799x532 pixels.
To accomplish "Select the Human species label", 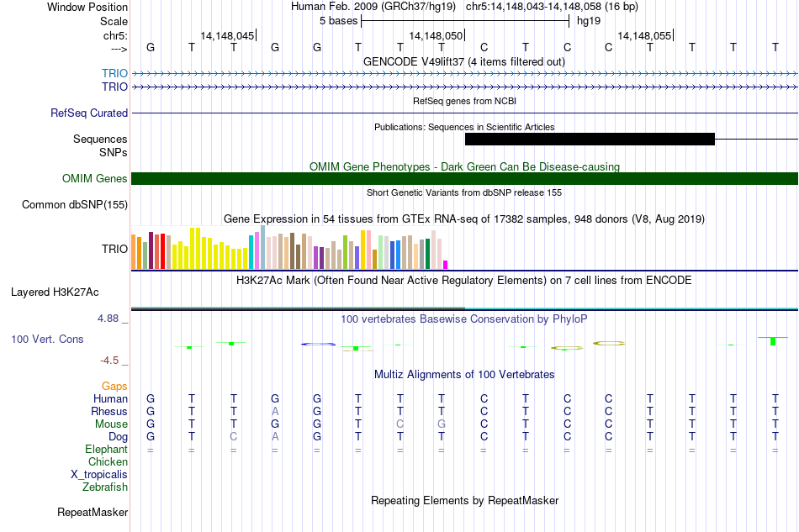I will (x=110, y=398).
